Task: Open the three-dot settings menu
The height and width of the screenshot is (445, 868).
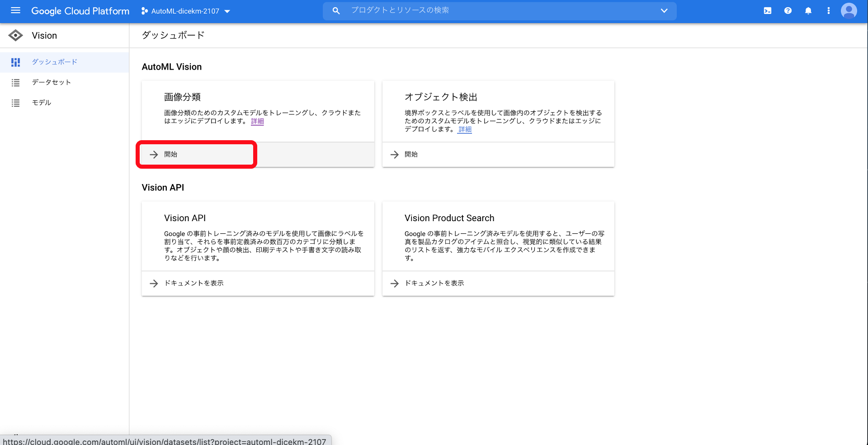Action: (x=828, y=10)
